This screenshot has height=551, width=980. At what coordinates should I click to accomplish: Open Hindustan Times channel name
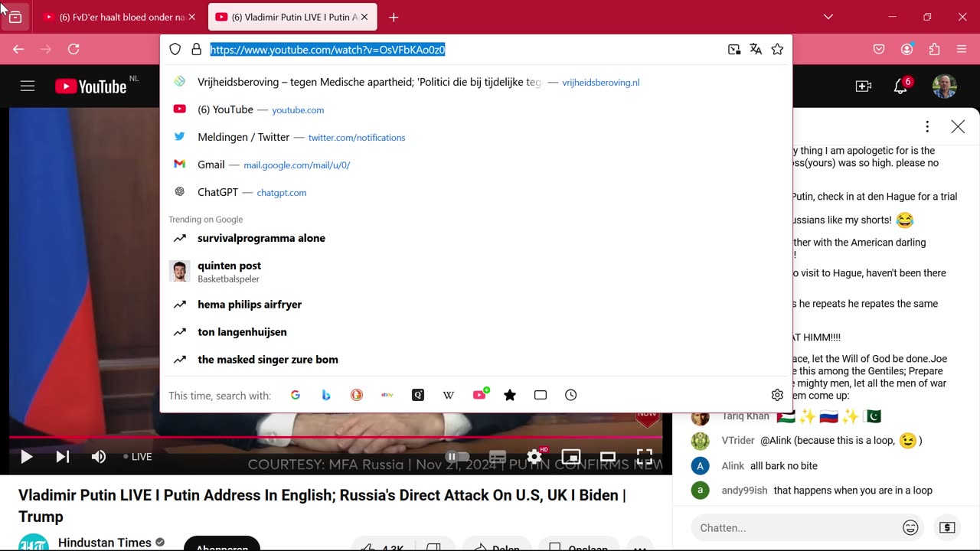tap(105, 543)
